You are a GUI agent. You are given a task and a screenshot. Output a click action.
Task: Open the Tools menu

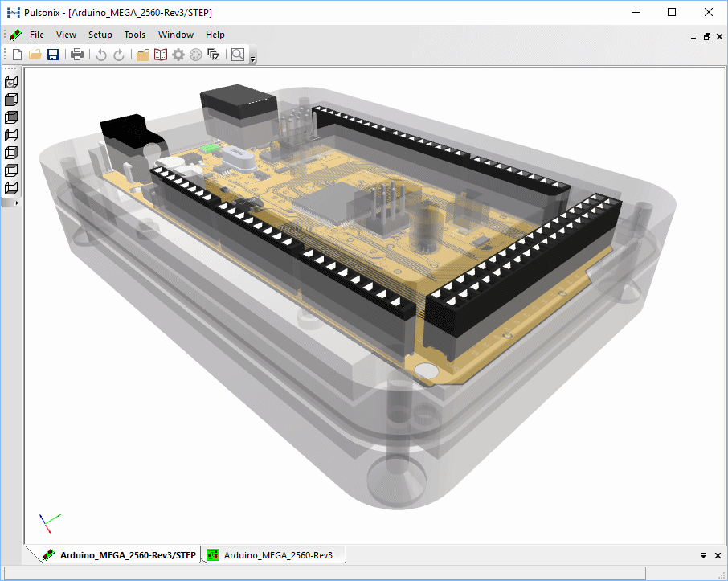135,35
